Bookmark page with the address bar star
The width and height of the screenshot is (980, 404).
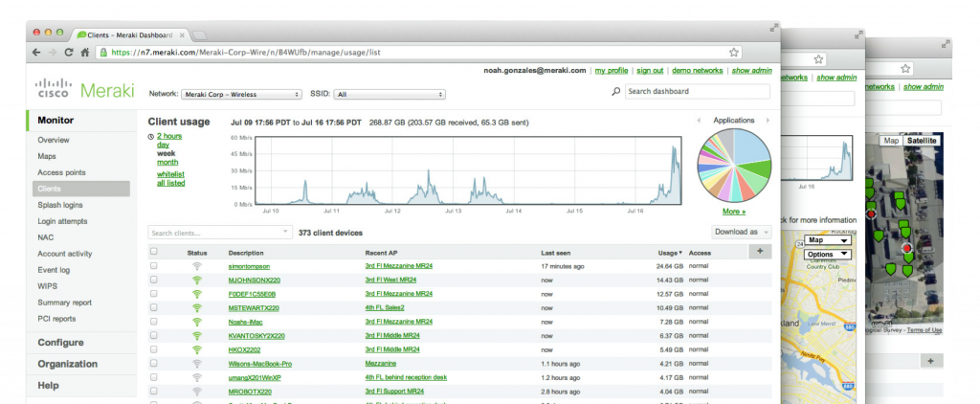tap(734, 53)
